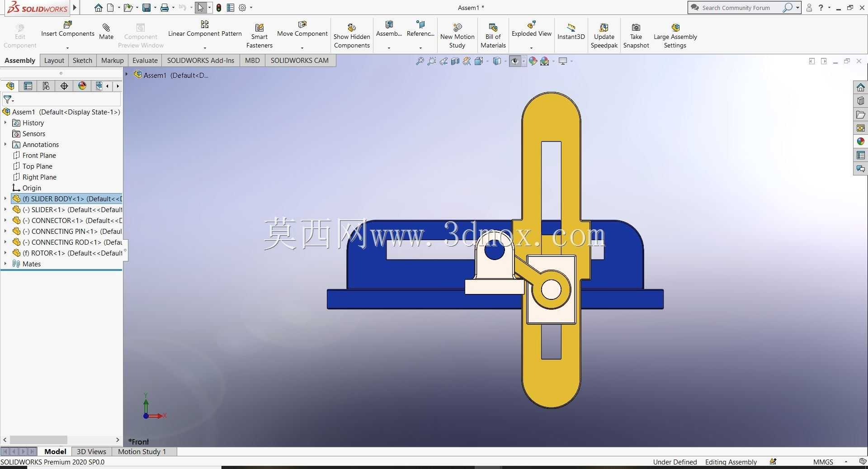
Task: Click the Help question mark icon
Action: 821,8
